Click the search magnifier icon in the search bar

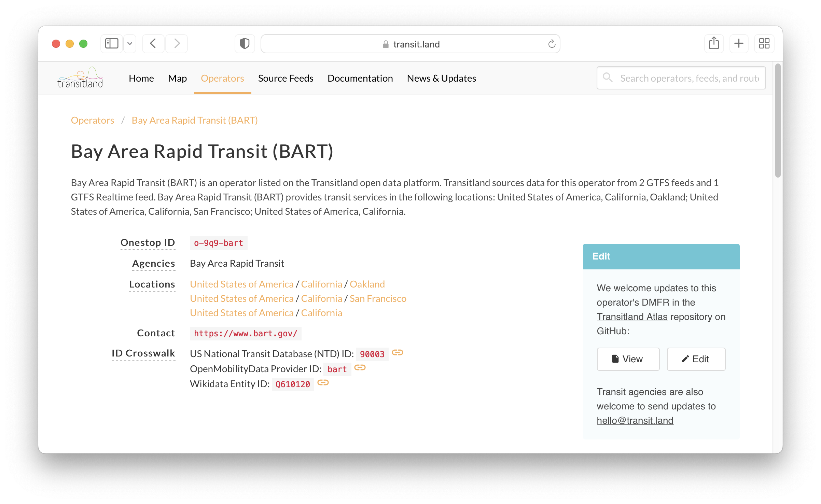(x=608, y=78)
